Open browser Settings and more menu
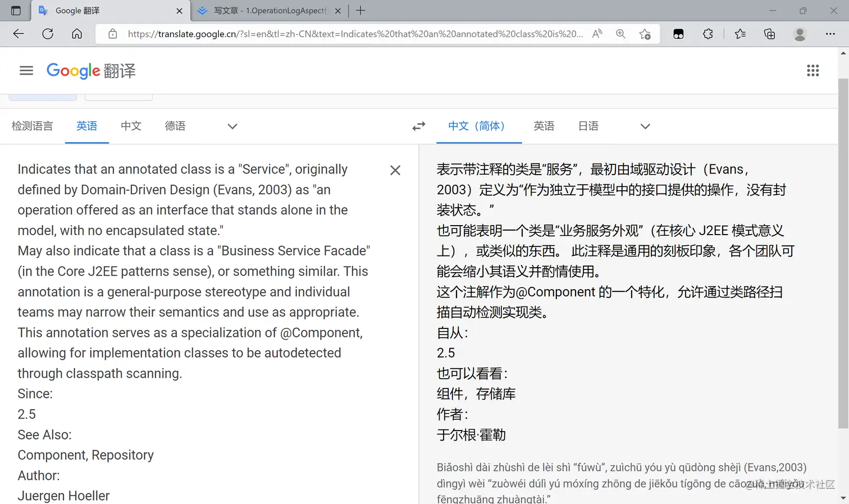Screen dimensions: 849x504 tap(830, 34)
